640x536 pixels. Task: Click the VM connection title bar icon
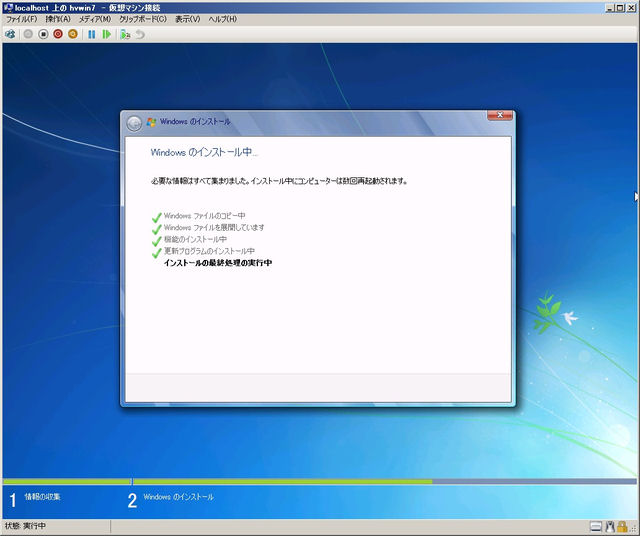pos(8,7)
